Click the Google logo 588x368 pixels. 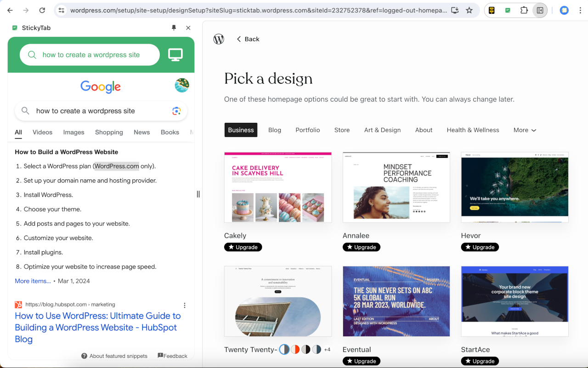101,86
